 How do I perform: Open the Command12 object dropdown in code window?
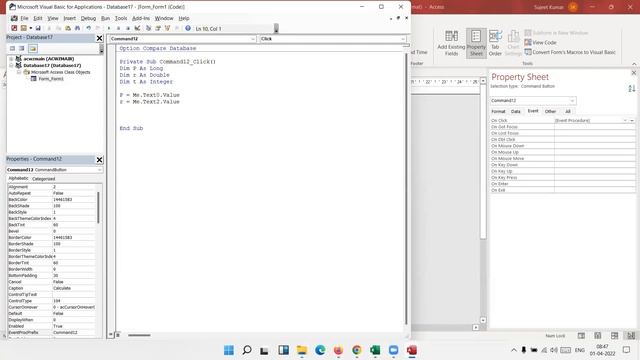tap(253, 39)
